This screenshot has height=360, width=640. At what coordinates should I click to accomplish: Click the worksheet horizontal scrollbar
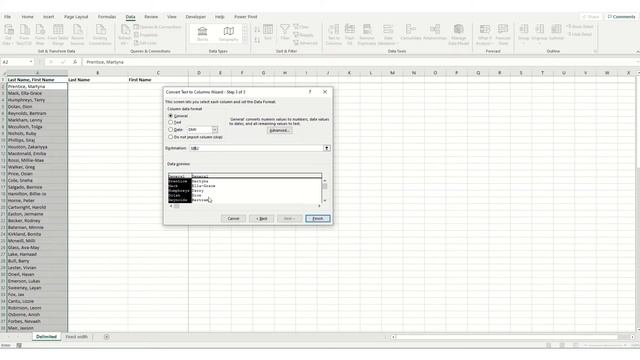(x=512, y=337)
